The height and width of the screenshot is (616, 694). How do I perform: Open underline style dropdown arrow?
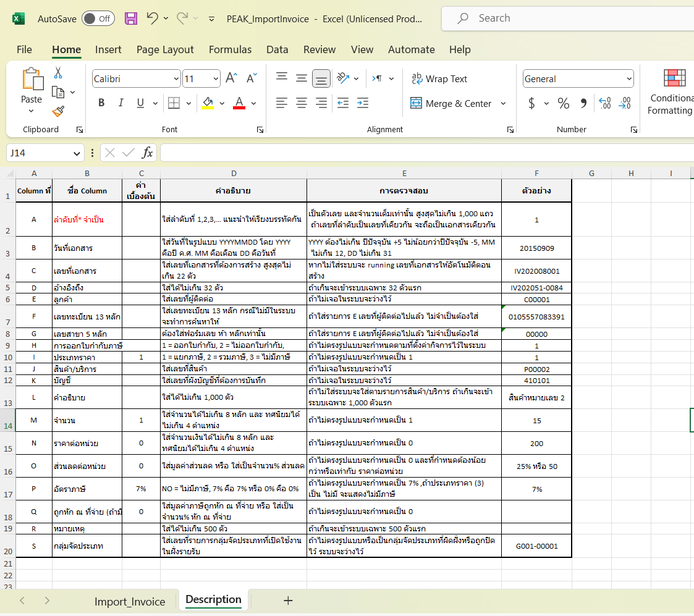tap(155, 103)
